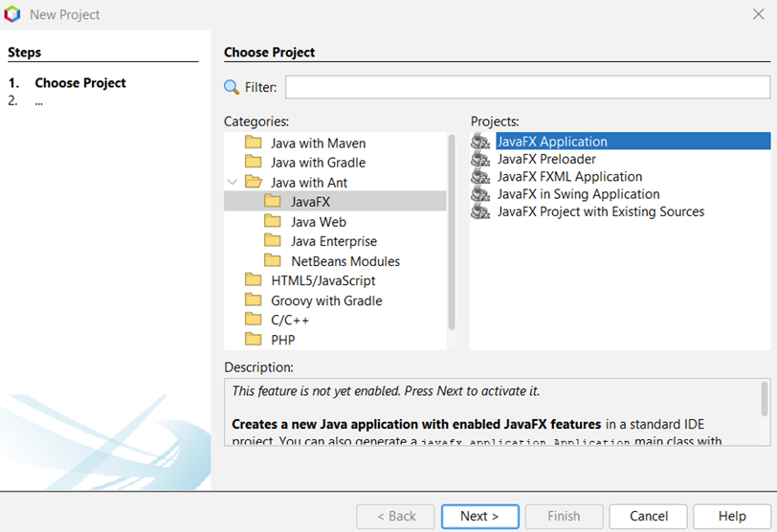
Task: Choose JavaFX Application project type
Action: coord(633,142)
